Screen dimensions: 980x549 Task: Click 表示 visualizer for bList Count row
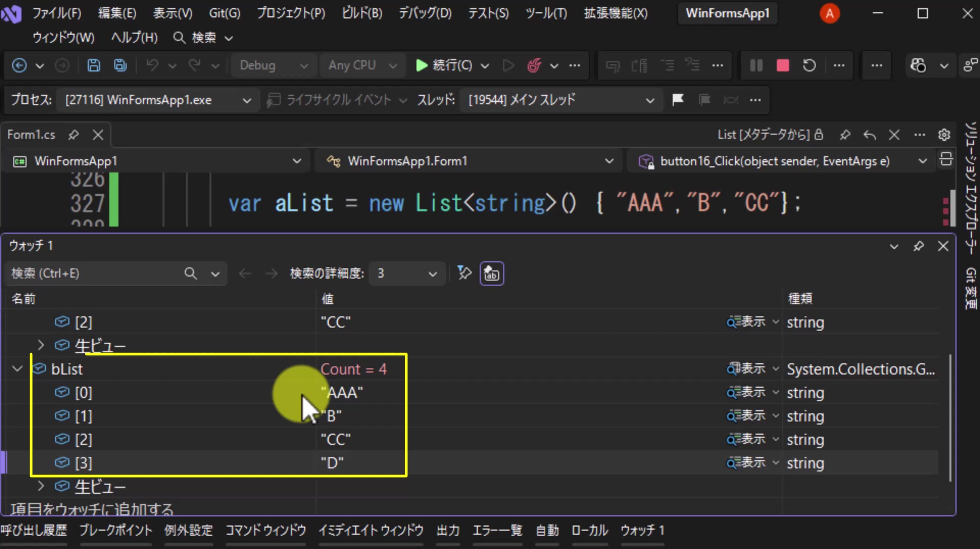point(746,368)
